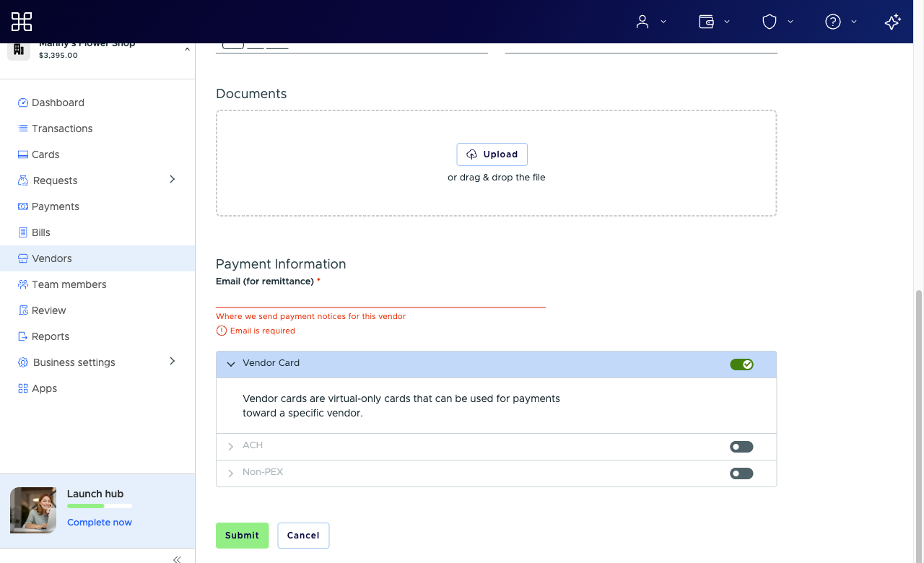Click the 'Email is required' error text
The height and width of the screenshot is (563, 924).
263,331
